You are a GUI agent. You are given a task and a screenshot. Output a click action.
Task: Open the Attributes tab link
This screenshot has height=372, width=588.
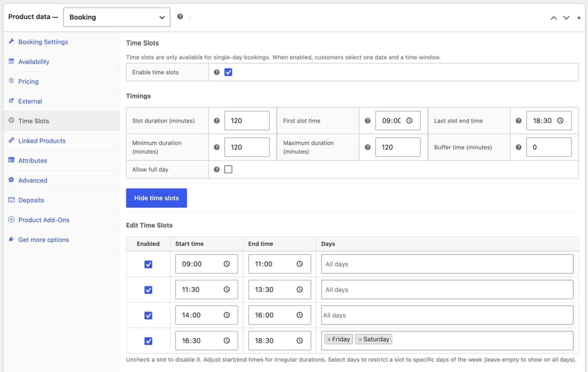[x=33, y=161]
